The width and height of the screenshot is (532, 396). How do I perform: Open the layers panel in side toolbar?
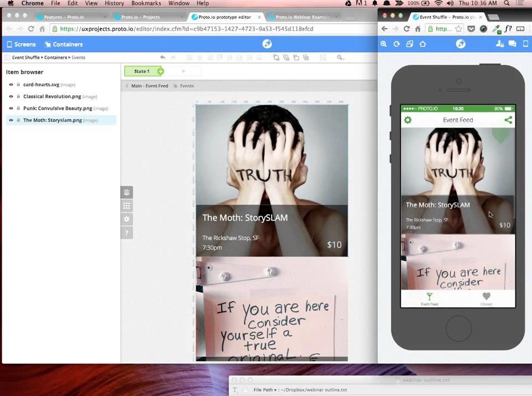127,193
